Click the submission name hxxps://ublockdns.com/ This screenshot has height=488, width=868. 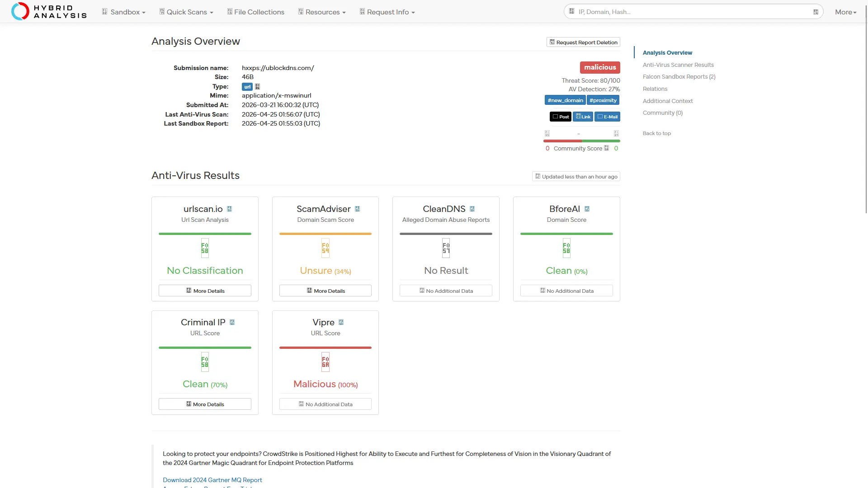click(278, 68)
